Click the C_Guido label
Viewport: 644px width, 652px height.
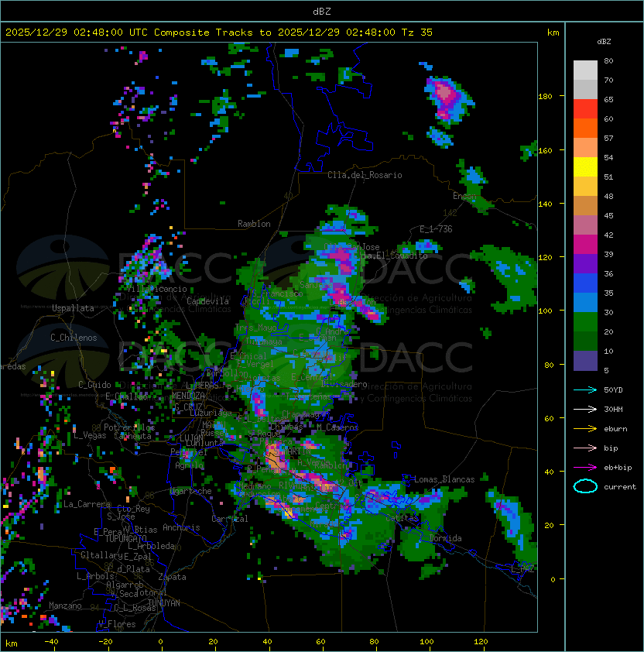[x=94, y=385]
